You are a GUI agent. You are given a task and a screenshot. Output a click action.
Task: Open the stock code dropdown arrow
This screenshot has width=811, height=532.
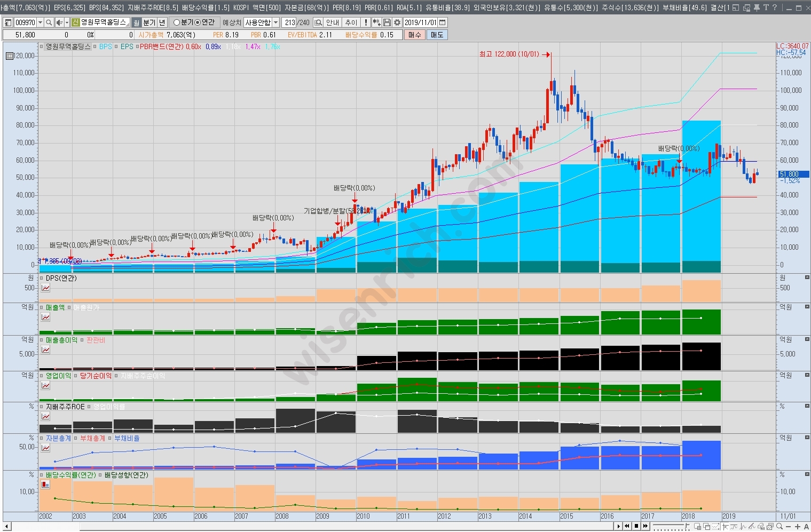40,22
